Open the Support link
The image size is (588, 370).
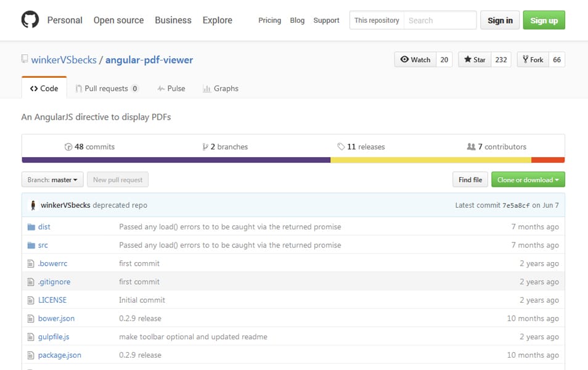pos(326,20)
